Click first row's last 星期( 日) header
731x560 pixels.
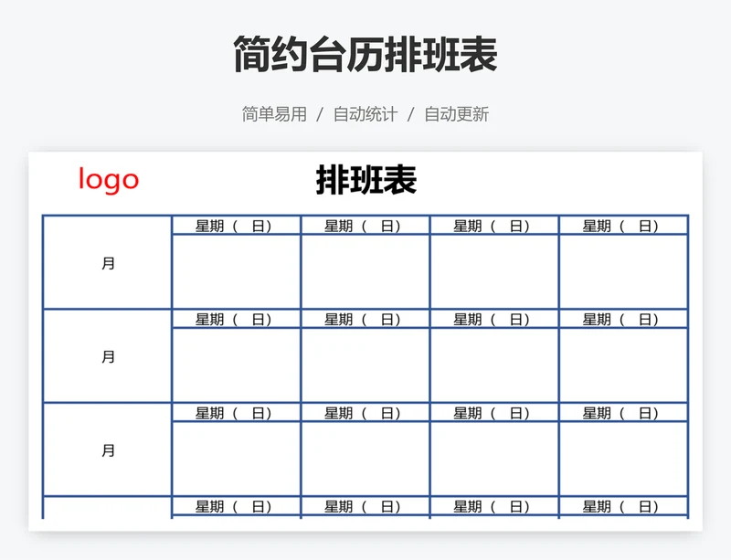[x=623, y=227]
